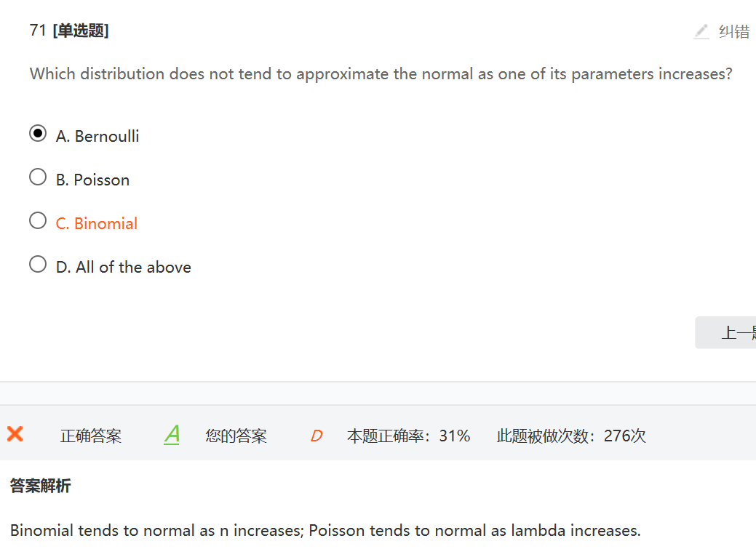Click the 此题被做次数 276次 counter
The image size is (756, 557).
point(571,436)
